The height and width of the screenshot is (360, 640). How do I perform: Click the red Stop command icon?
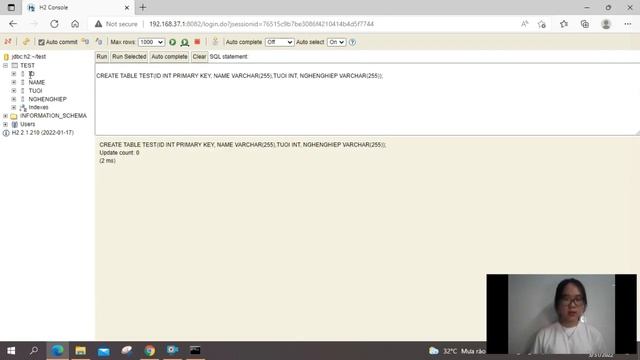click(197, 42)
